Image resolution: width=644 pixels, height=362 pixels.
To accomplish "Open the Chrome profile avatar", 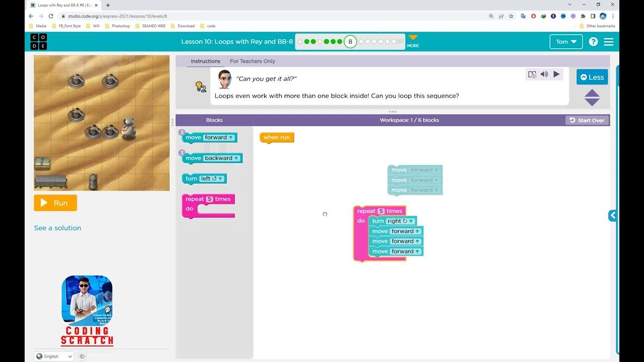I will coord(603,16).
